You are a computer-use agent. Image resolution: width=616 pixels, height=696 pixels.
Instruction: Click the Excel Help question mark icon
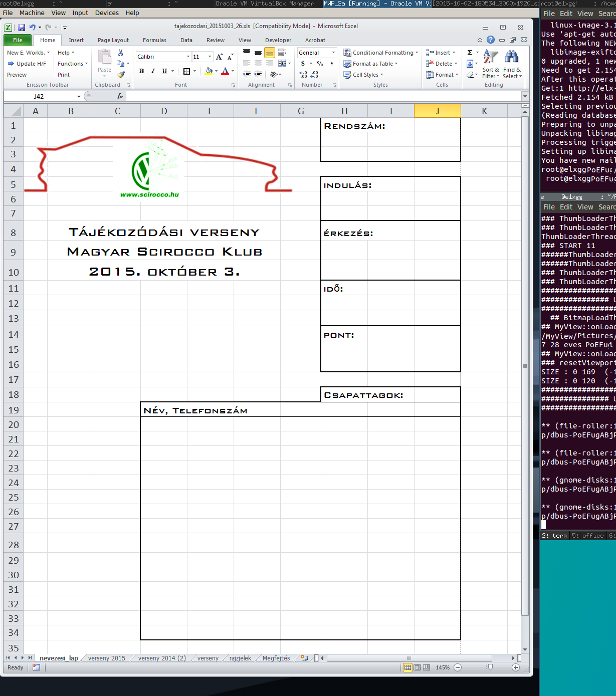(x=491, y=40)
